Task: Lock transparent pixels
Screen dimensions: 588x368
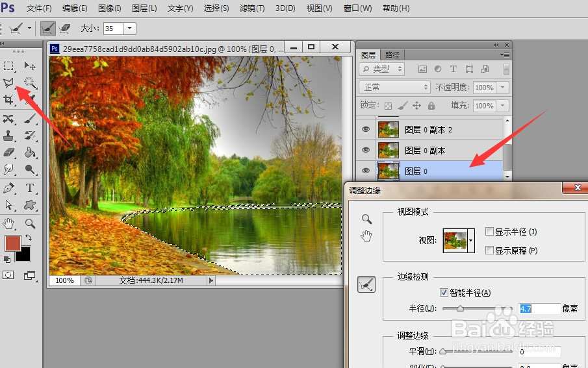Action: click(388, 106)
